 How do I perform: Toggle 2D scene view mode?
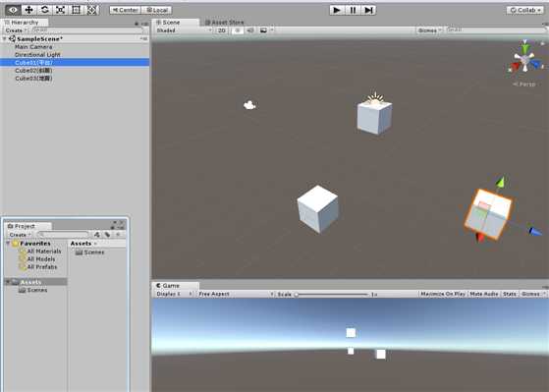click(x=222, y=30)
